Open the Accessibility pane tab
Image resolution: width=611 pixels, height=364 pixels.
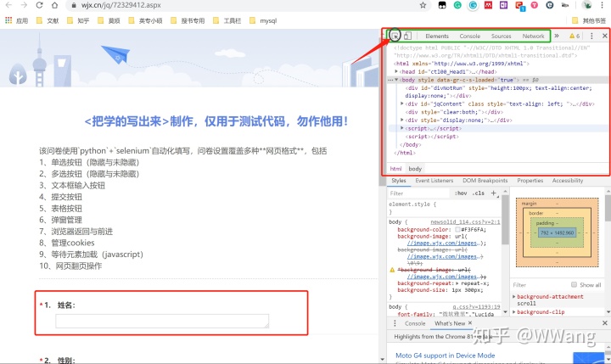click(x=568, y=181)
